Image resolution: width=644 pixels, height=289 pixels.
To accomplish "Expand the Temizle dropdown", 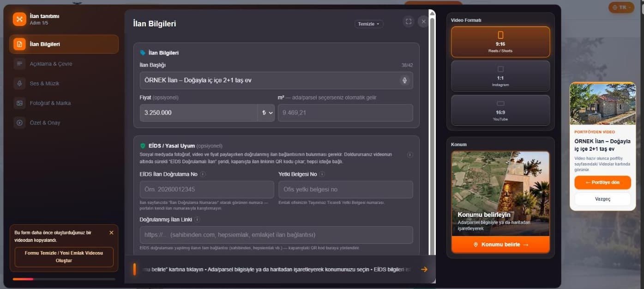I will pyautogui.click(x=369, y=24).
